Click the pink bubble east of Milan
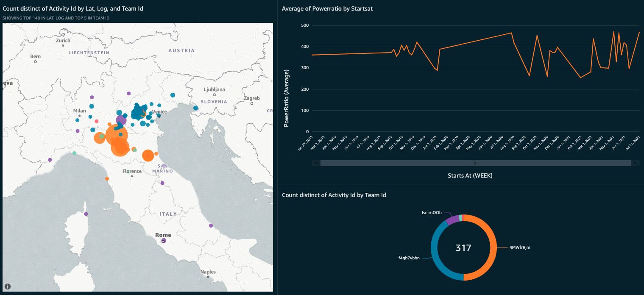The width and height of the screenshot is (644, 295). point(97,121)
